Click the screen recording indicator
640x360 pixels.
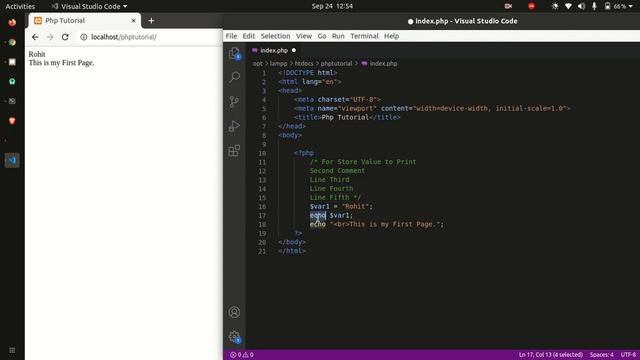[508, 6]
